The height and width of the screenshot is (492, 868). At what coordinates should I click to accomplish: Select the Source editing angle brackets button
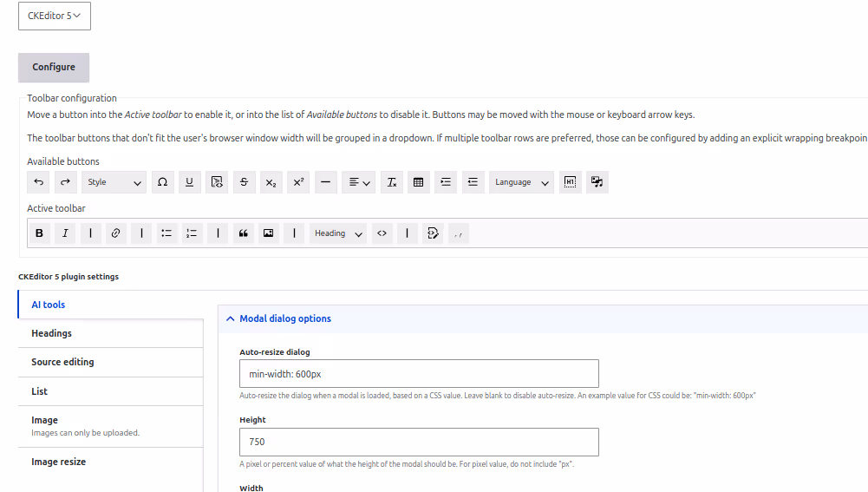(382, 233)
